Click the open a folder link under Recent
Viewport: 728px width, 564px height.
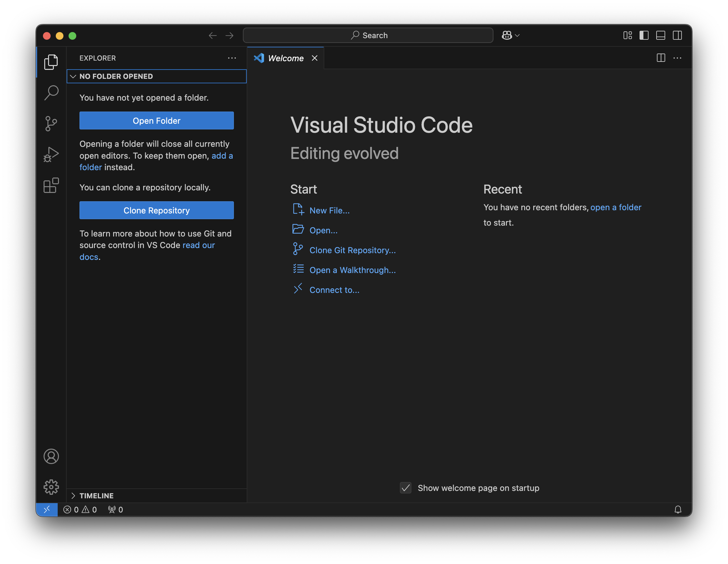click(x=615, y=207)
